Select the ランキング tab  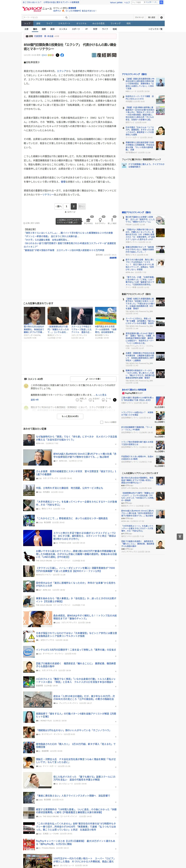coord(115,24)
